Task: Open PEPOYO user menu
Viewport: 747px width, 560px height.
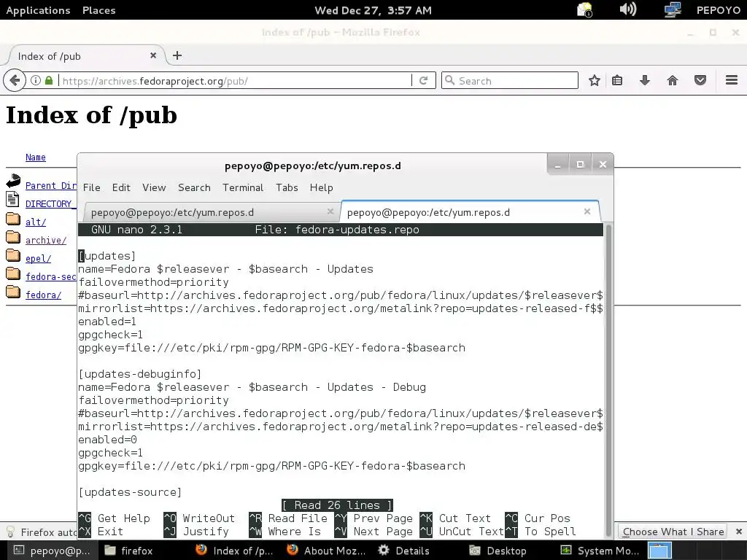Action: point(719,10)
